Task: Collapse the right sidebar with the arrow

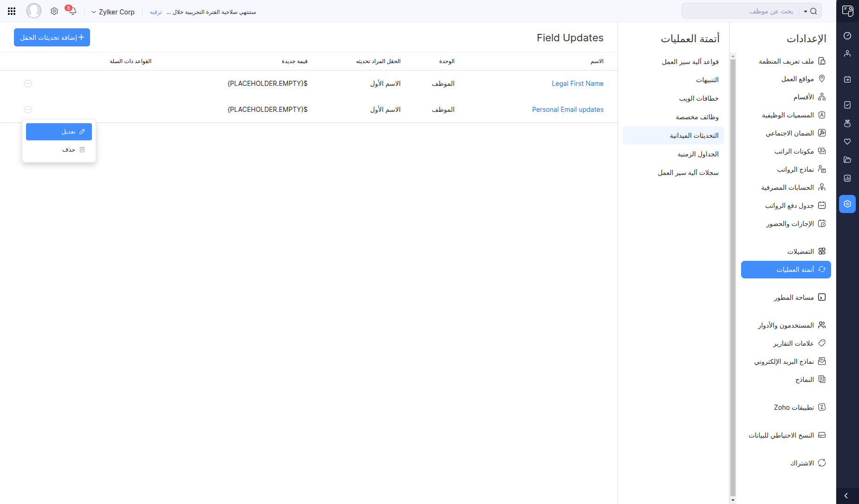Action: click(846, 496)
